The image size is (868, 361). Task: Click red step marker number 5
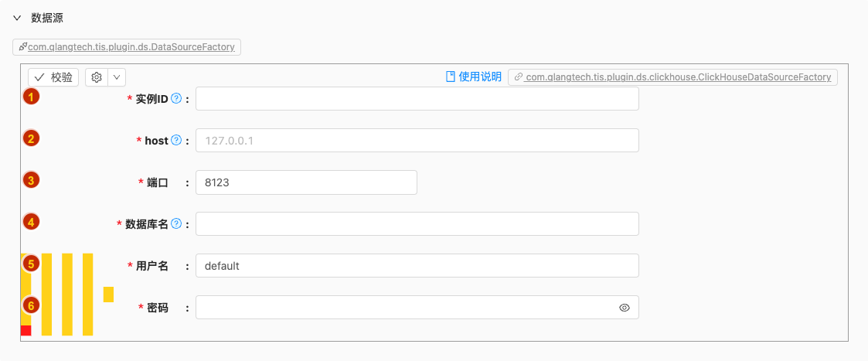click(x=31, y=264)
